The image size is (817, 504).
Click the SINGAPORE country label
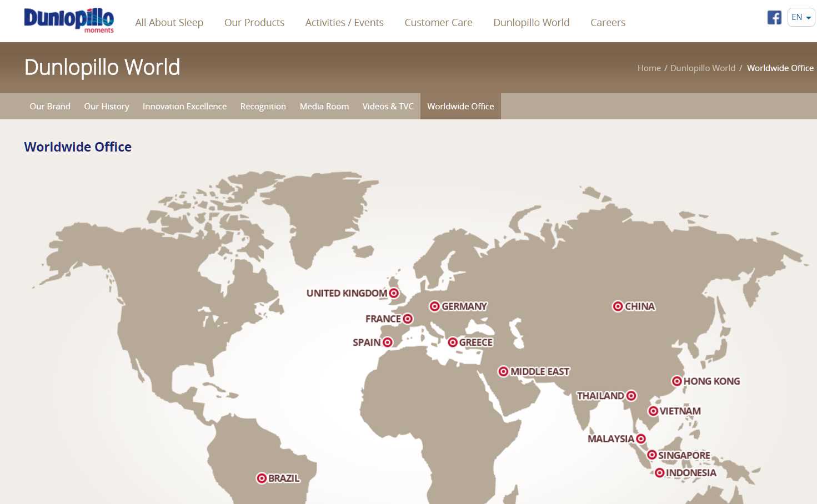point(684,455)
